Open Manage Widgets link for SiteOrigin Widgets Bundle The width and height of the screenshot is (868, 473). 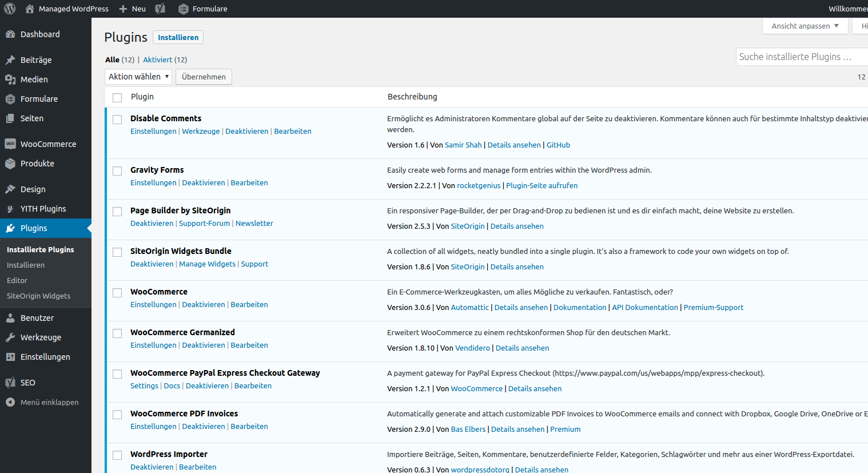pos(207,264)
